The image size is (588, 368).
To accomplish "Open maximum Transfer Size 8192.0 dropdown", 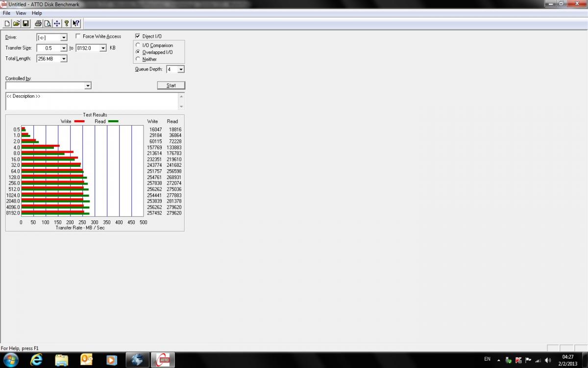I will 103,48.
